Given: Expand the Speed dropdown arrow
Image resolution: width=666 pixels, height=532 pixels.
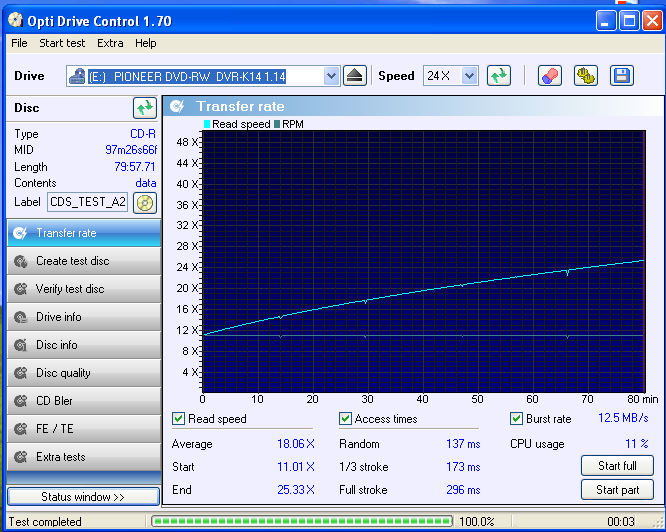Looking at the screenshot, I should click(469, 76).
